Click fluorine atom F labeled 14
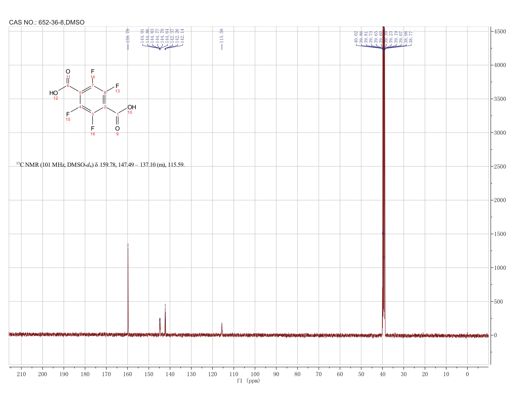The width and height of the screenshot is (532, 411). (93, 72)
